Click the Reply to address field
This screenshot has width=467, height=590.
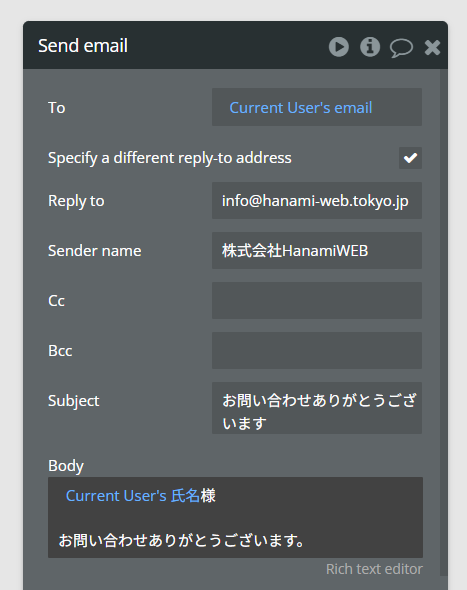pos(317,201)
